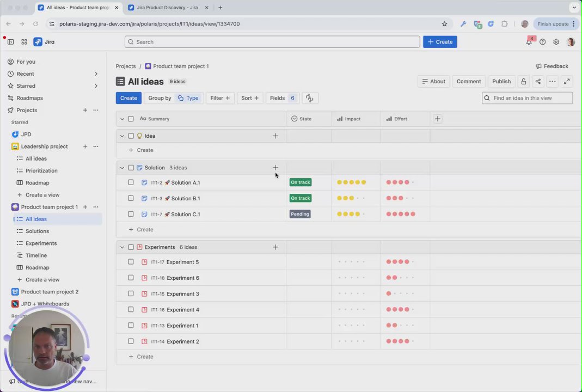582x392 pixels.
Task: Expand the Recent menu in sidebar
Action: pyautogui.click(x=96, y=74)
